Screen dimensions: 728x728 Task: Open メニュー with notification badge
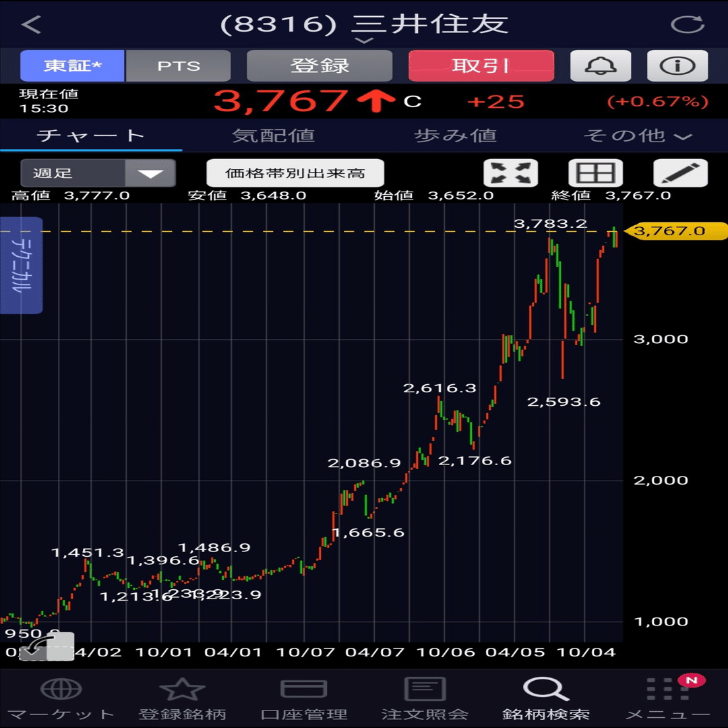pos(667,699)
